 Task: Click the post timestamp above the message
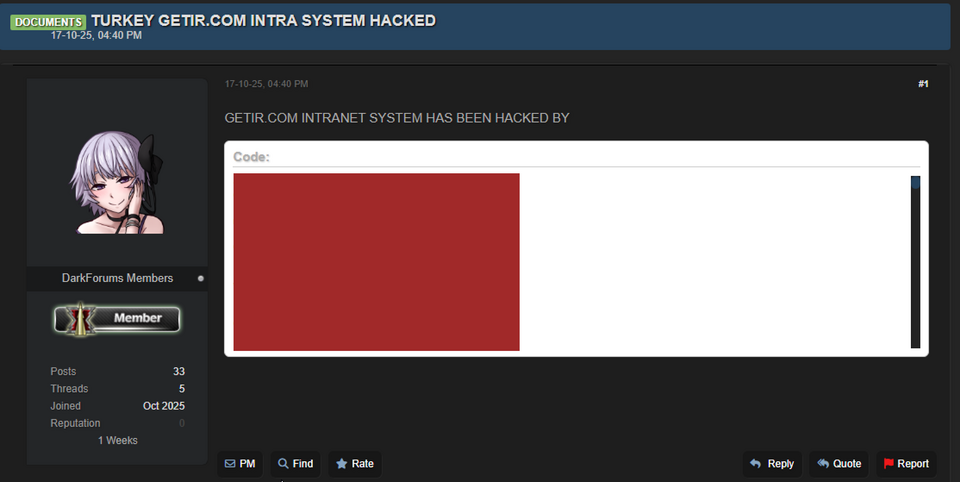click(266, 84)
